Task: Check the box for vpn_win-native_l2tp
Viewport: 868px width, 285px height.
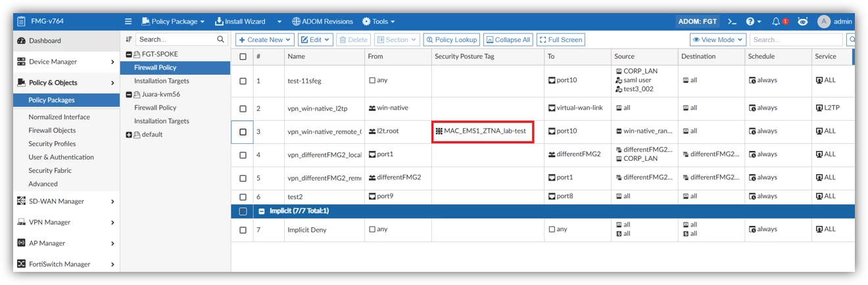Action: tap(243, 108)
